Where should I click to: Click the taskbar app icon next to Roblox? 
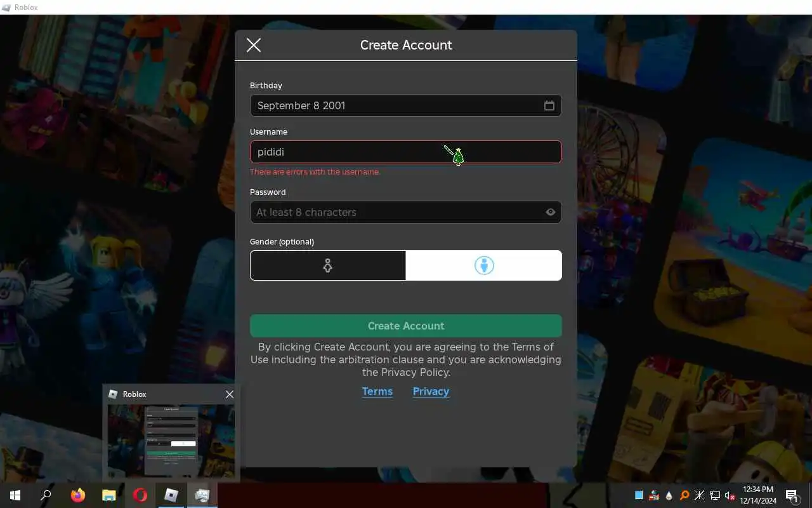pos(202,495)
